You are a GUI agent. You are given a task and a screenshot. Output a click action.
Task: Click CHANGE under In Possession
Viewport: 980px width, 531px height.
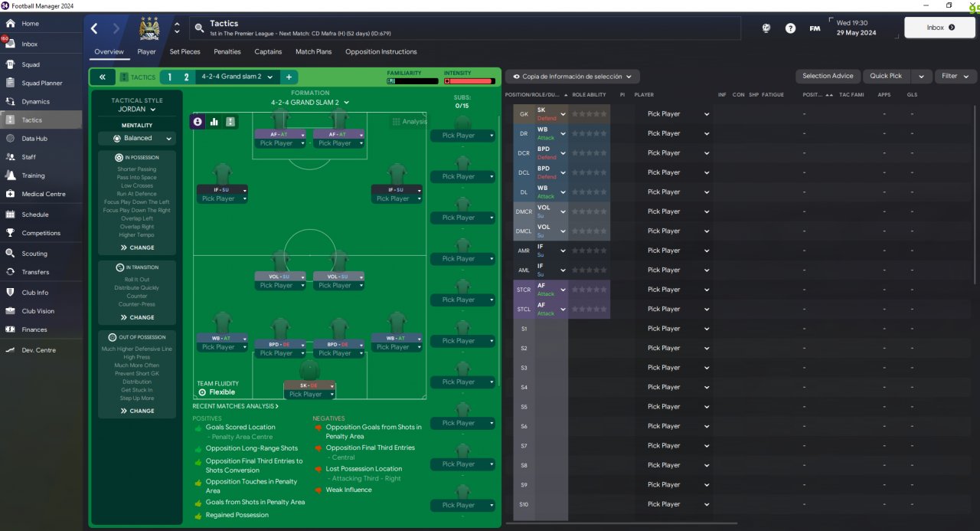pos(137,247)
